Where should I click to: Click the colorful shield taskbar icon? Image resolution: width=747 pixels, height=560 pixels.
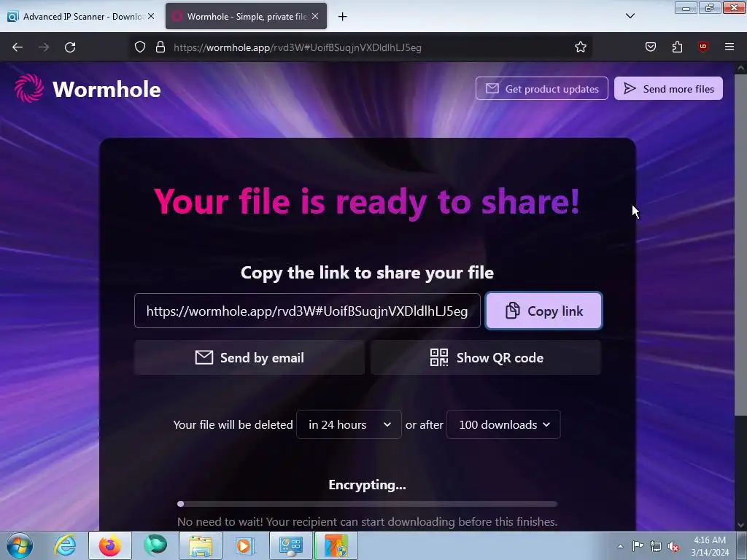pyautogui.click(x=336, y=545)
